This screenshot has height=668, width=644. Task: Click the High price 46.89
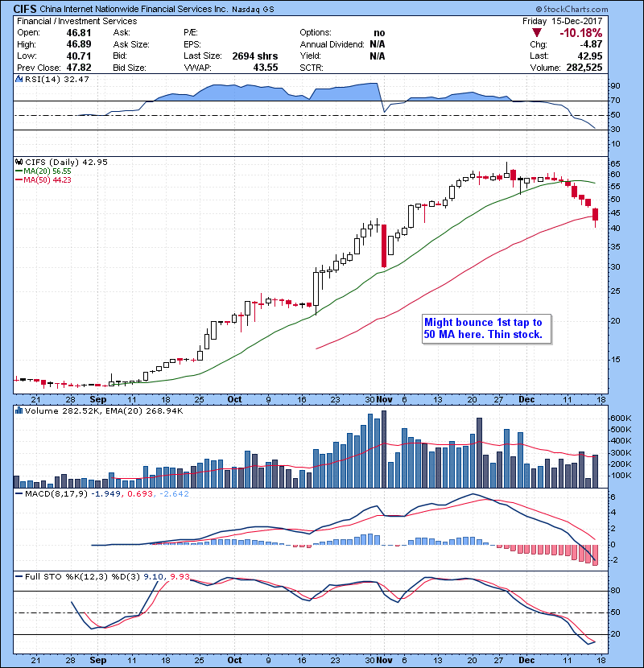tap(78, 44)
